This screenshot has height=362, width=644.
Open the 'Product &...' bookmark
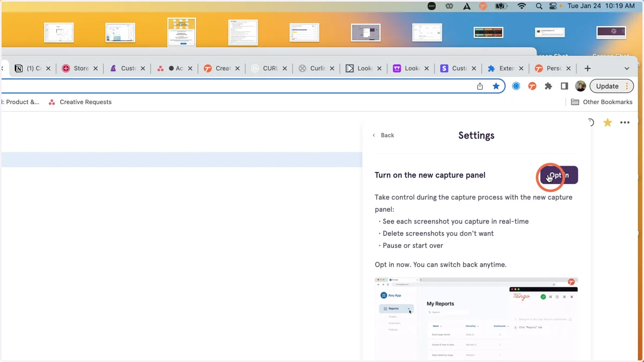tap(20, 102)
